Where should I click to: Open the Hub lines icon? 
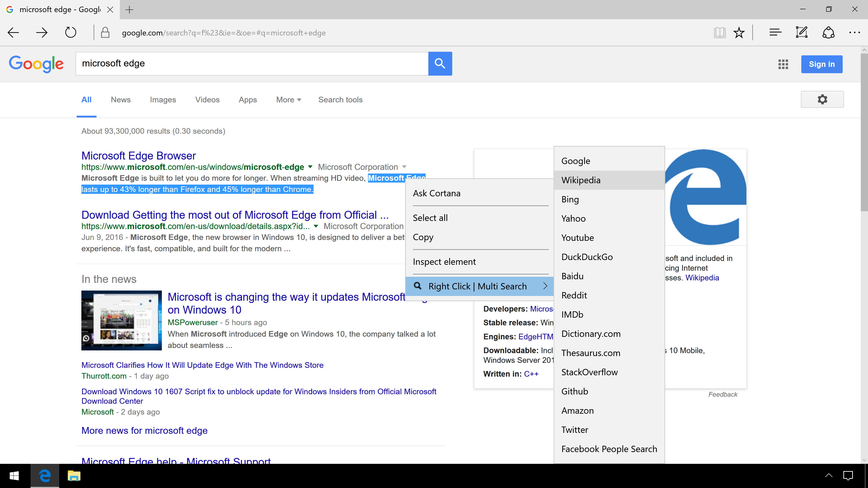click(x=775, y=33)
